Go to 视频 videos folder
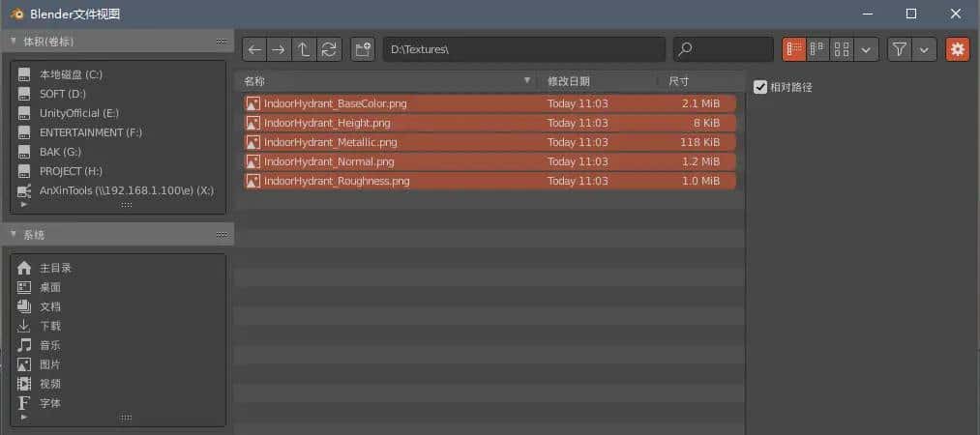 [117, 384]
